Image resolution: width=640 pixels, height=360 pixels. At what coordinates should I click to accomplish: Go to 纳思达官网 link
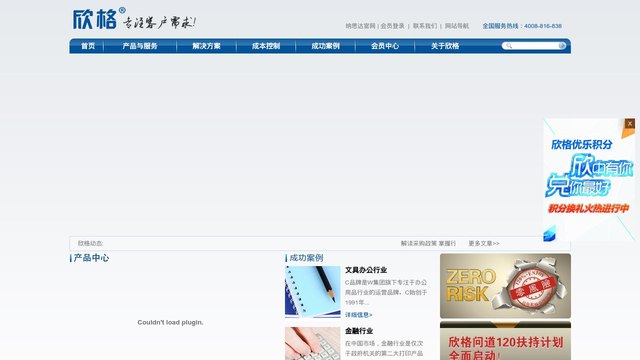(360, 26)
